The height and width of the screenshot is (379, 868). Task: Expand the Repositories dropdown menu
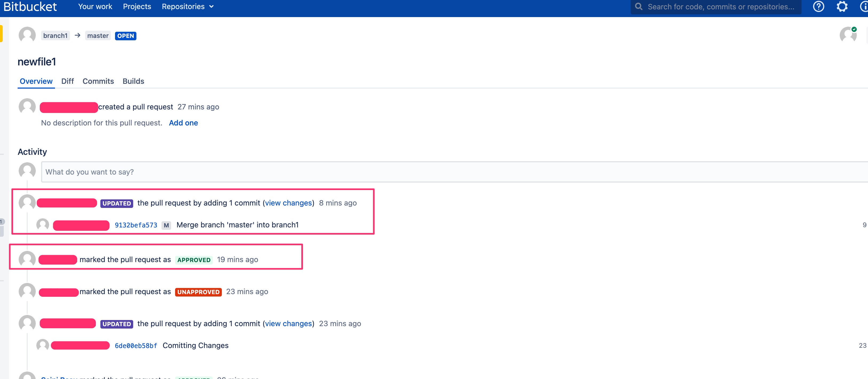click(x=188, y=6)
